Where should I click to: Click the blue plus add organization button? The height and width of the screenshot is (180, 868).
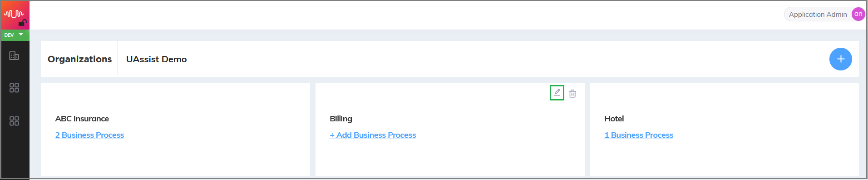(840, 59)
